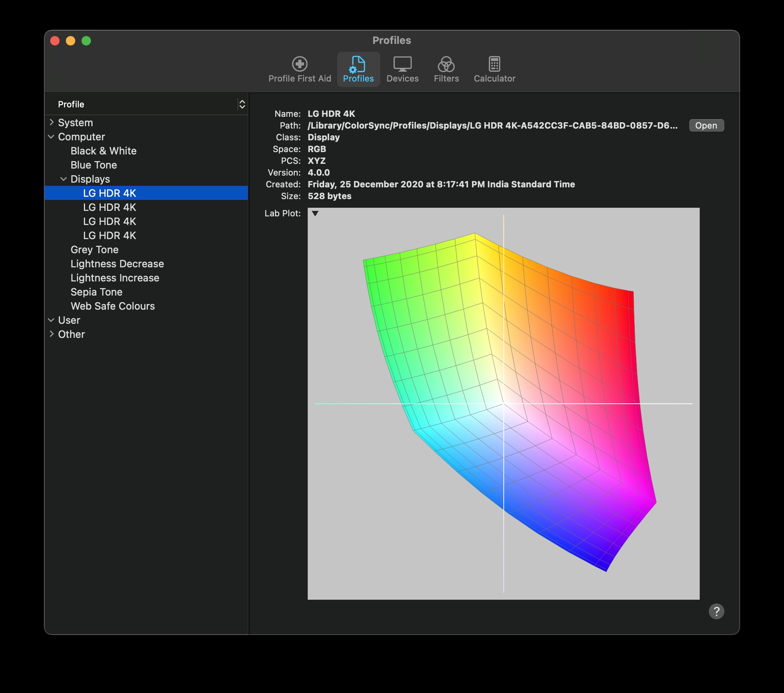The width and height of the screenshot is (784, 693).
Task: Switch to the Devices pane
Action: coord(402,69)
